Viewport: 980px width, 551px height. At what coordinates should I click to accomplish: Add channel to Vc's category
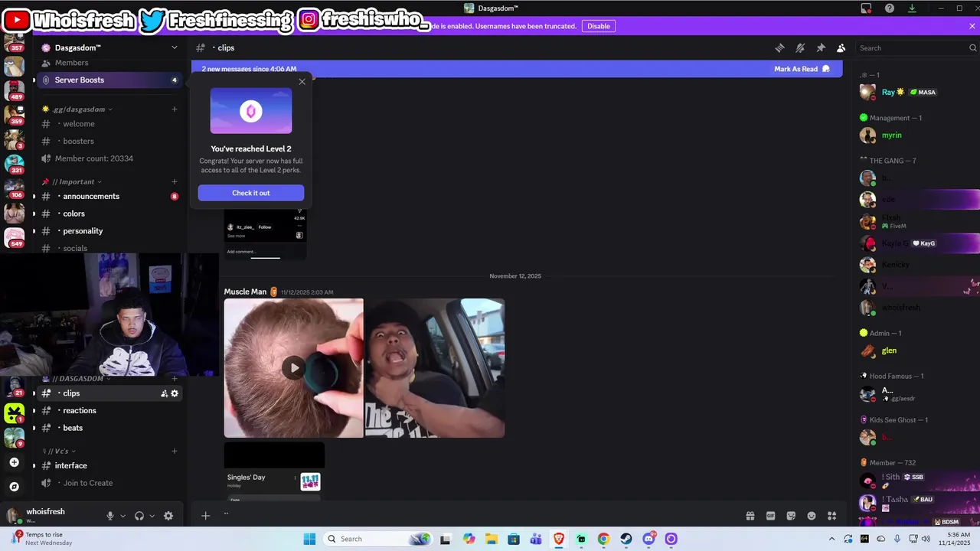coord(175,452)
